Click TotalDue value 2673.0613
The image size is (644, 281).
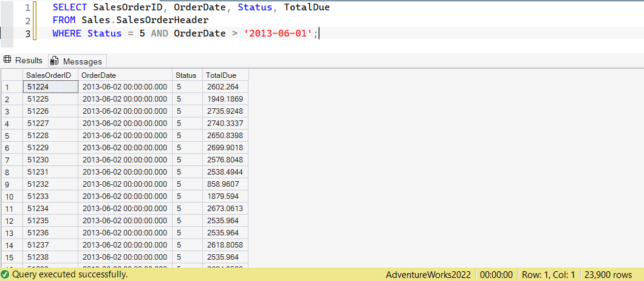tap(225, 209)
